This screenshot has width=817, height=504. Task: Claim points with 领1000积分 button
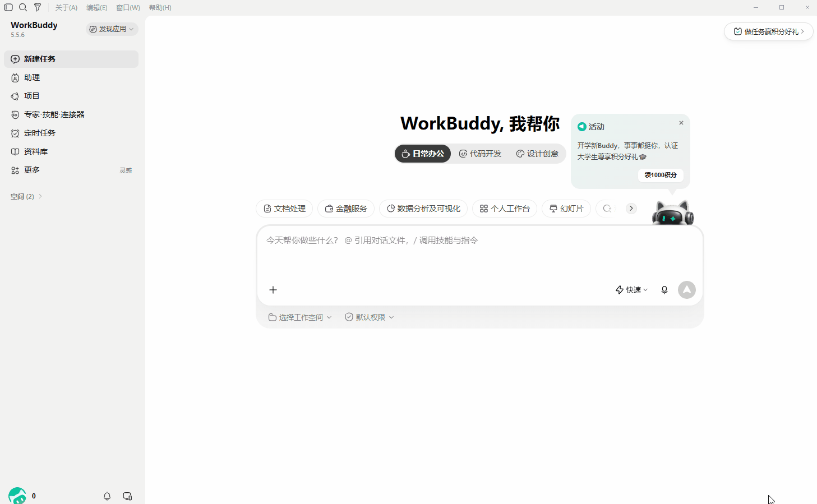[x=661, y=175]
